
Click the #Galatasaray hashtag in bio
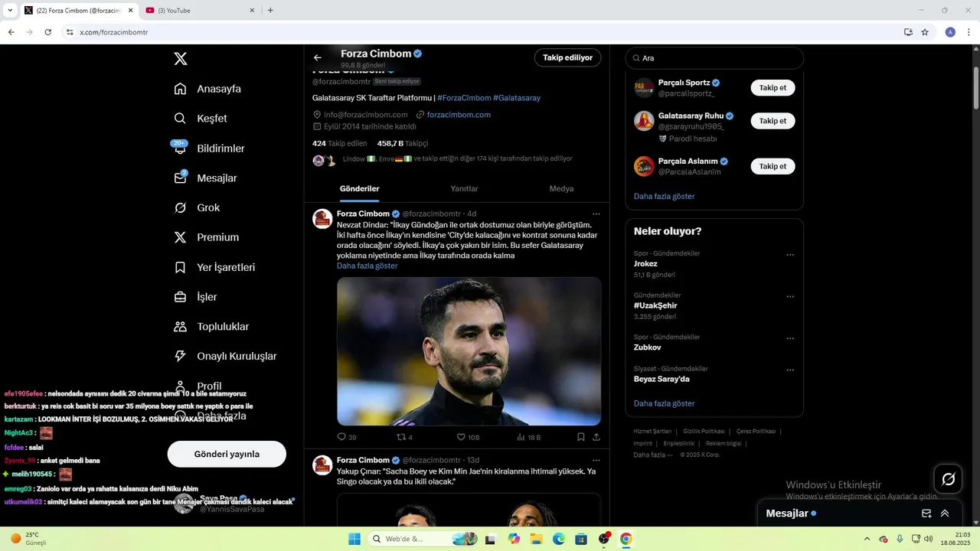[517, 98]
